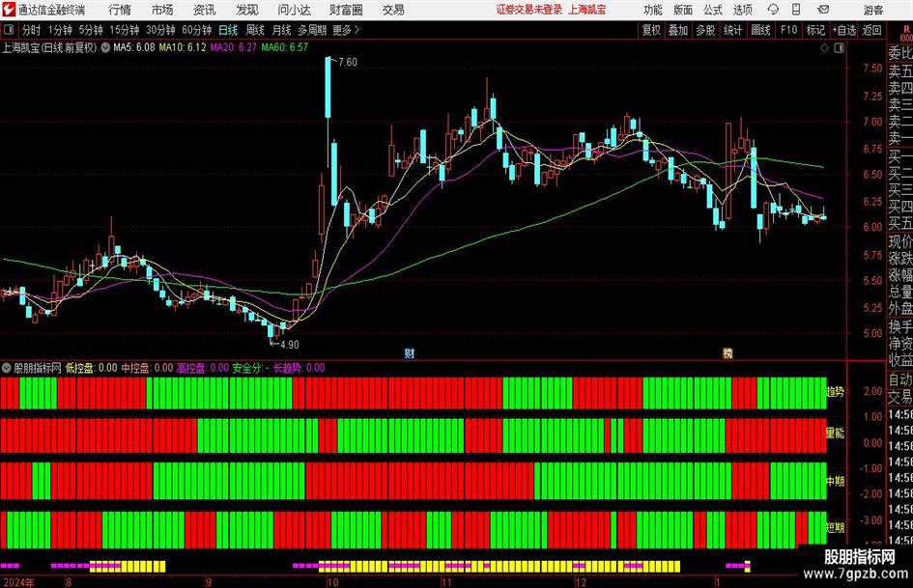Image resolution: width=913 pixels, height=588 pixels.
Task: Toggle the left panel layout icon
Action: (x=8, y=30)
